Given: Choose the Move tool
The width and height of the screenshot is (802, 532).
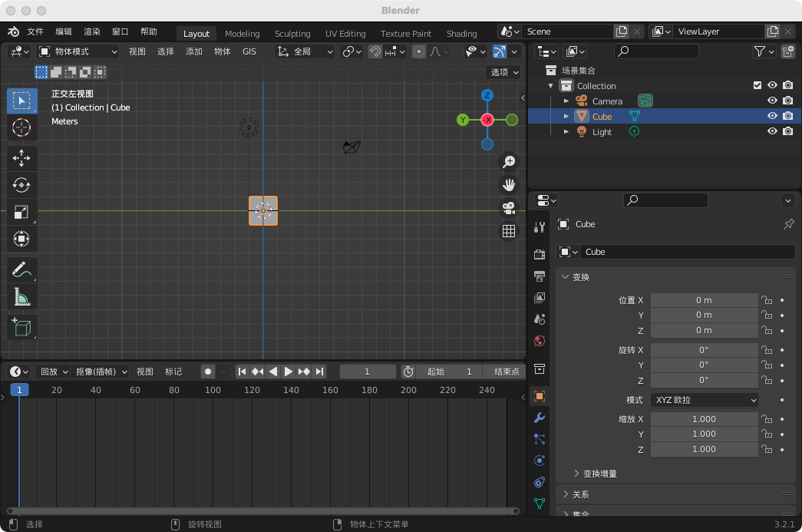Looking at the screenshot, I should (21, 158).
